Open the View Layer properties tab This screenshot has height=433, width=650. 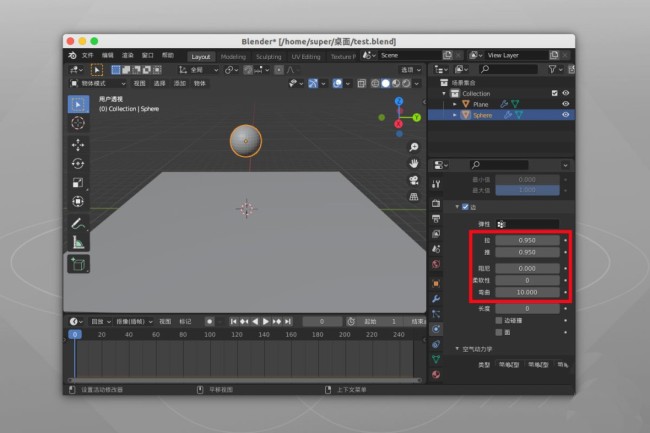(436, 234)
